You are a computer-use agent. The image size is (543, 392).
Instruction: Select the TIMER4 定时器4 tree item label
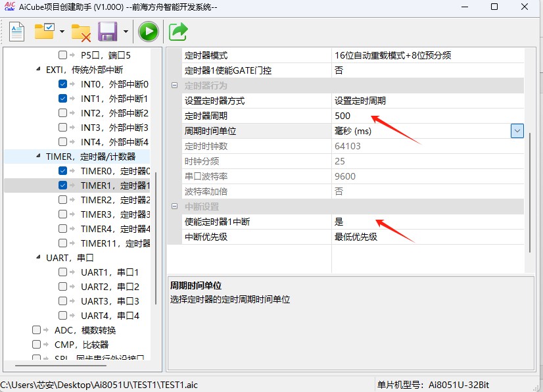click(x=115, y=229)
